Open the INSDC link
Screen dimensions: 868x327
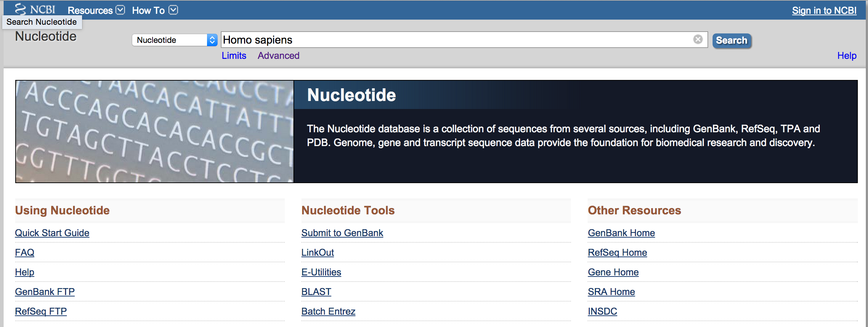tap(602, 311)
